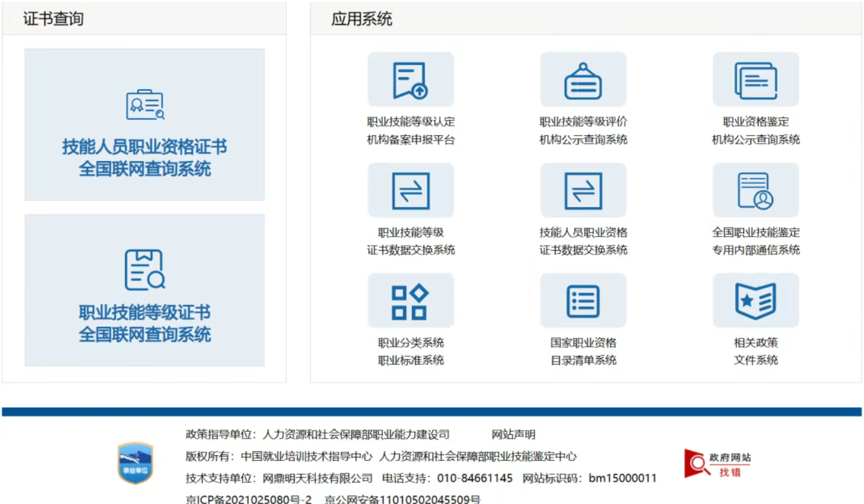Open 全国职业技能鉴定专用内部通信系统 profile-card icon

pyautogui.click(x=756, y=190)
